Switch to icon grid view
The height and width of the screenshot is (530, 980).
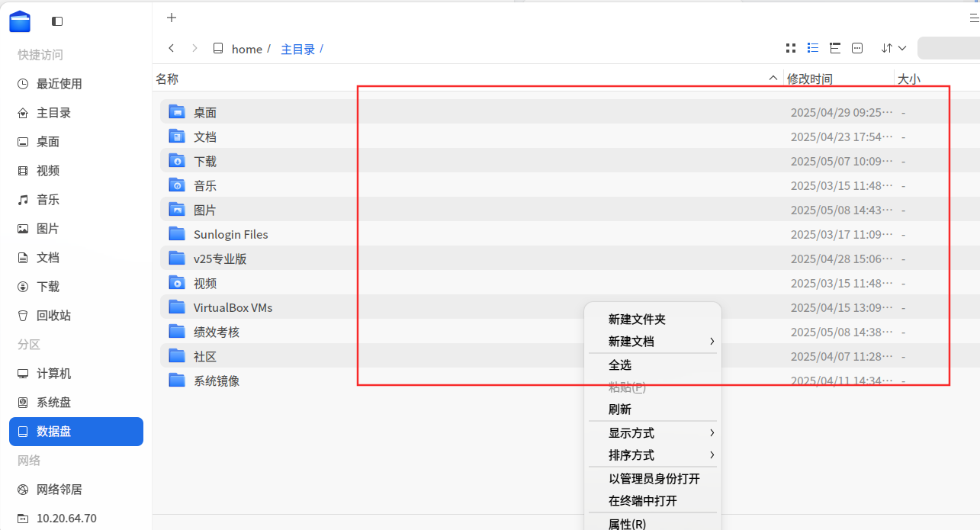[791, 48]
